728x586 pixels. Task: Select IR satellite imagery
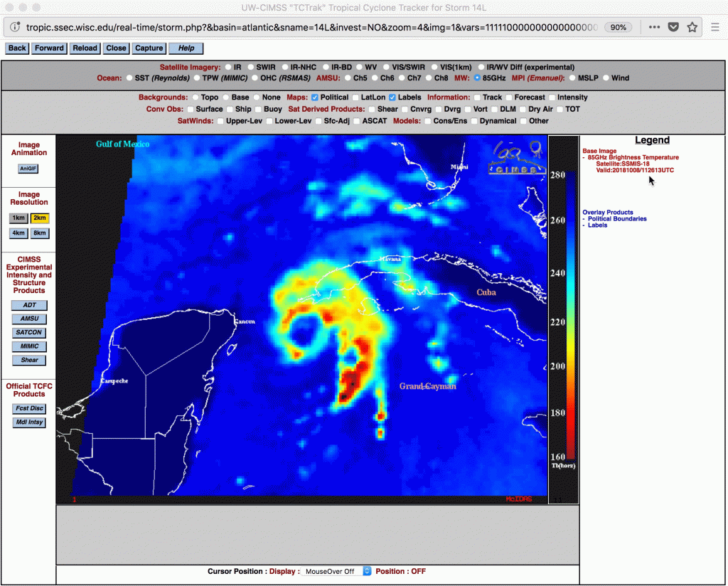click(x=229, y=67)
